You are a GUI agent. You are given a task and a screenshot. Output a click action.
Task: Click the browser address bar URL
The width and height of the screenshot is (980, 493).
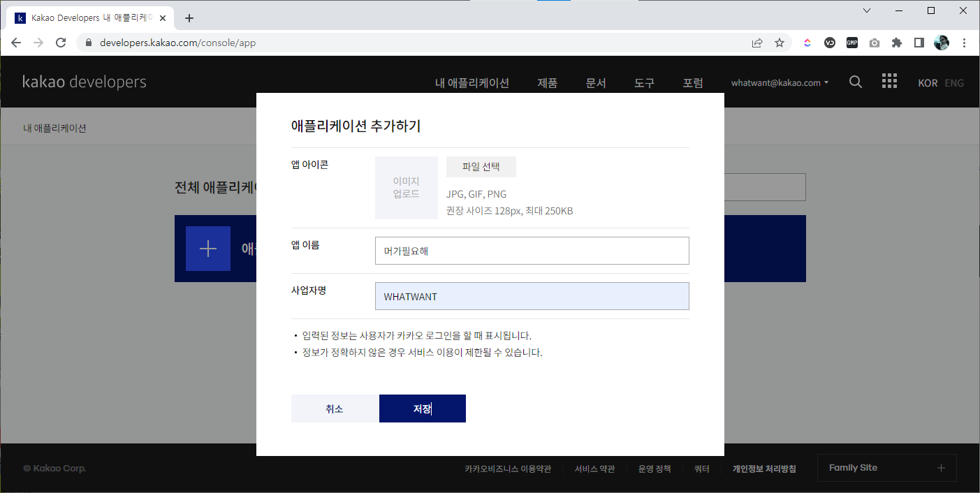click(177, 43)
